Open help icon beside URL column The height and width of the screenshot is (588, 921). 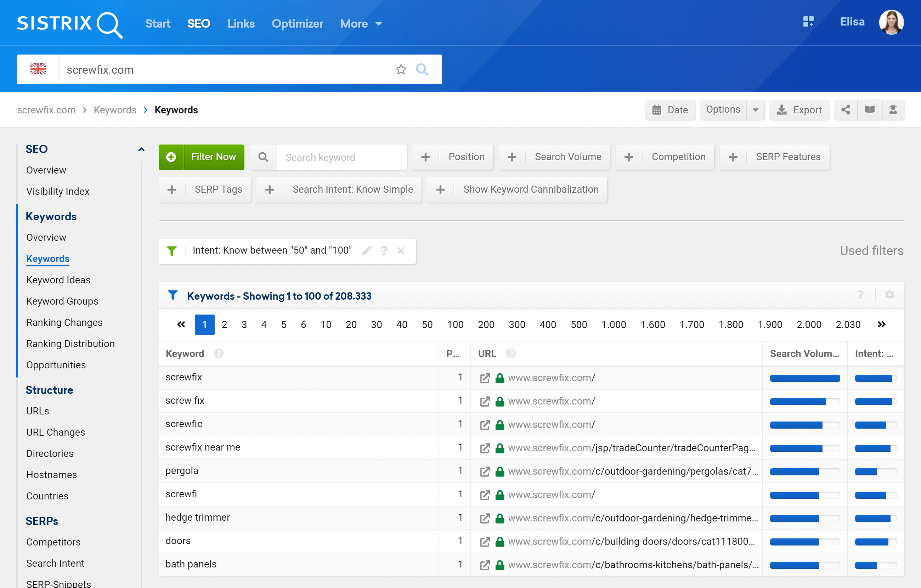tap(510, 353)
